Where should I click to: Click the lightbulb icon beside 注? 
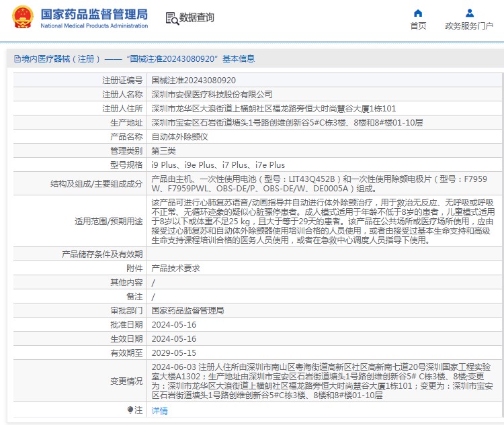click(x=130, y=410)
